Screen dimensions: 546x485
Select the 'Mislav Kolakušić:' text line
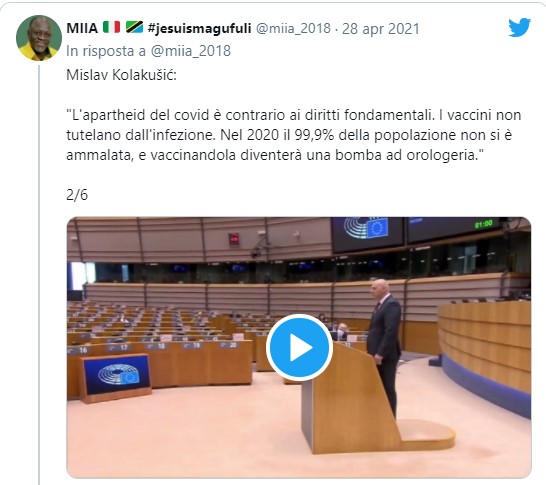pos(121,75)
